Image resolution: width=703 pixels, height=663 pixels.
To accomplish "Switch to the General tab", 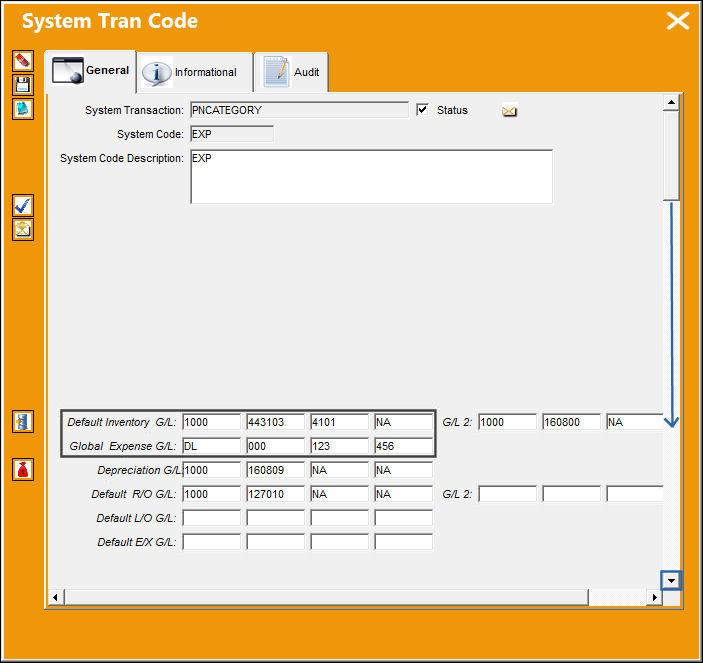I will (91, 70).
